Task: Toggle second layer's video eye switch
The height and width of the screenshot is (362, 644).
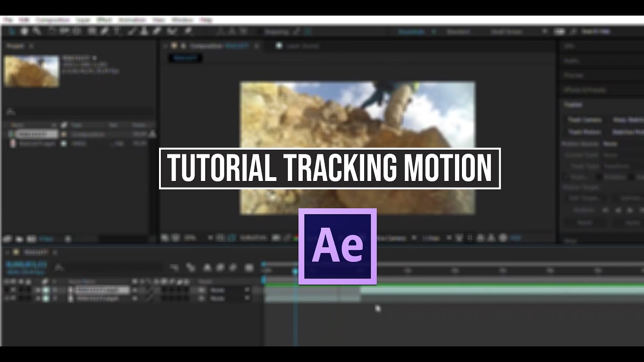Action: click(x=7, y=299)
